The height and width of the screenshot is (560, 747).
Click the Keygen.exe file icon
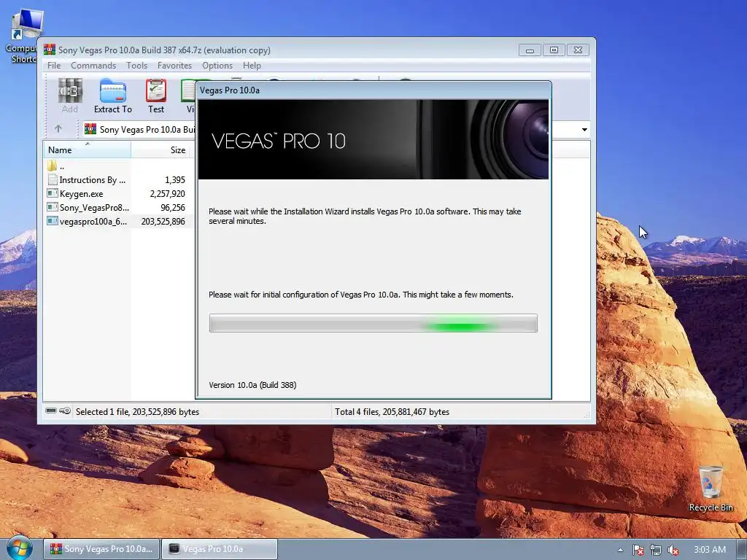click(53, 193)
